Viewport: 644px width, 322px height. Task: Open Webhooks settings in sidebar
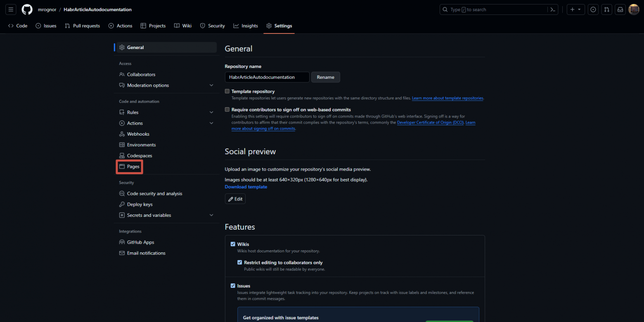138,134
